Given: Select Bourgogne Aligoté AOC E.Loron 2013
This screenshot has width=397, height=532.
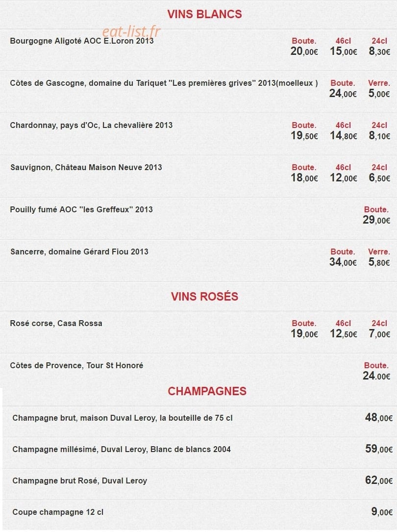Looking at the screenshot, I should pos(82,41).
